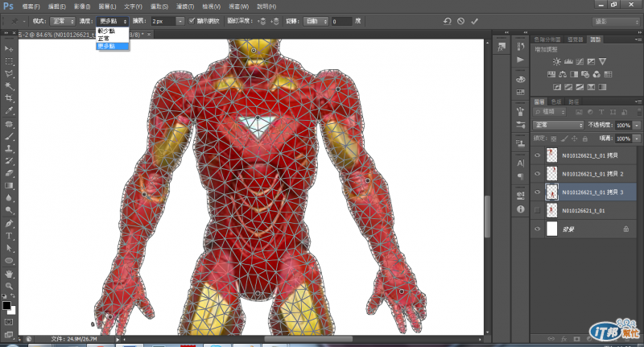
Task: Open the 擴展 expansion dropdown arrow
Action: [x=180, y=21]
